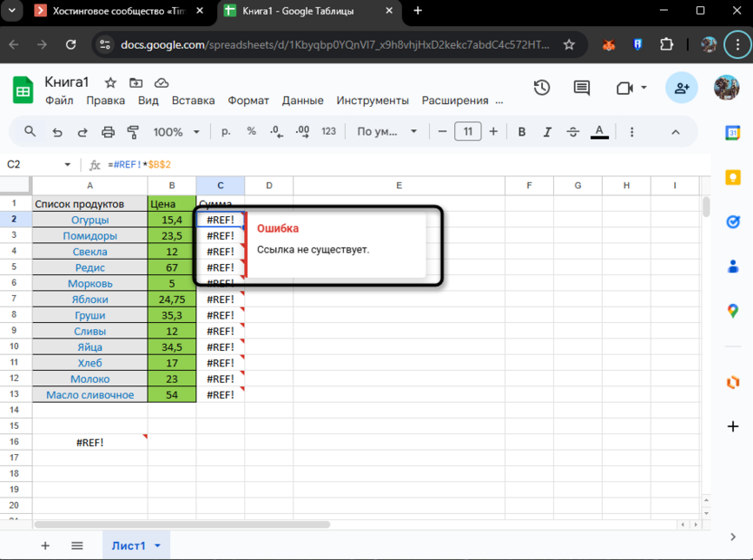753x560 pixels.
Task: Open Google Tasks side panel
Action: (733, 222)
